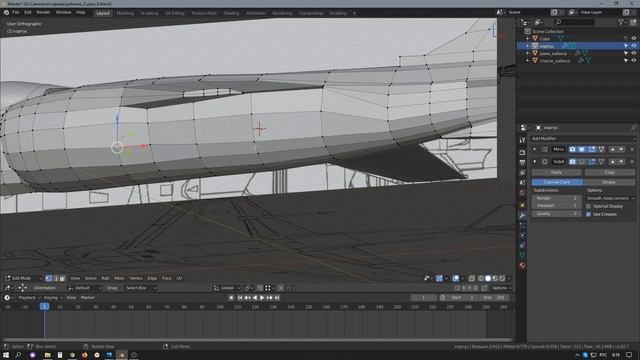The image size is (640, 360).
Task: Open Add Modifier dropdown
Action: coord(583,139)
